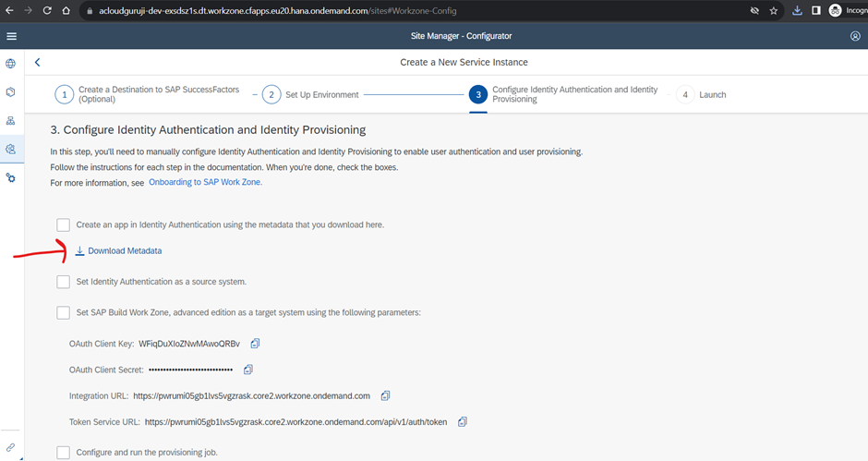Click Download Metadata link

(125, 251)
